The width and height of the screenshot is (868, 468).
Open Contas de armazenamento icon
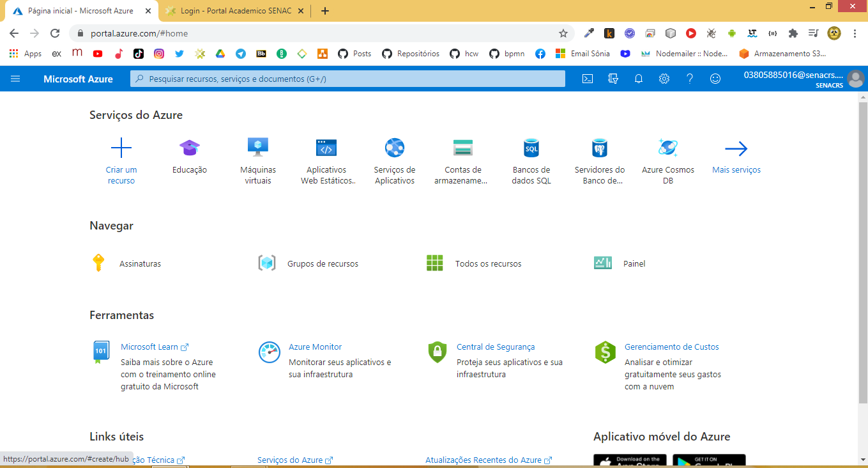coord(463,148)
